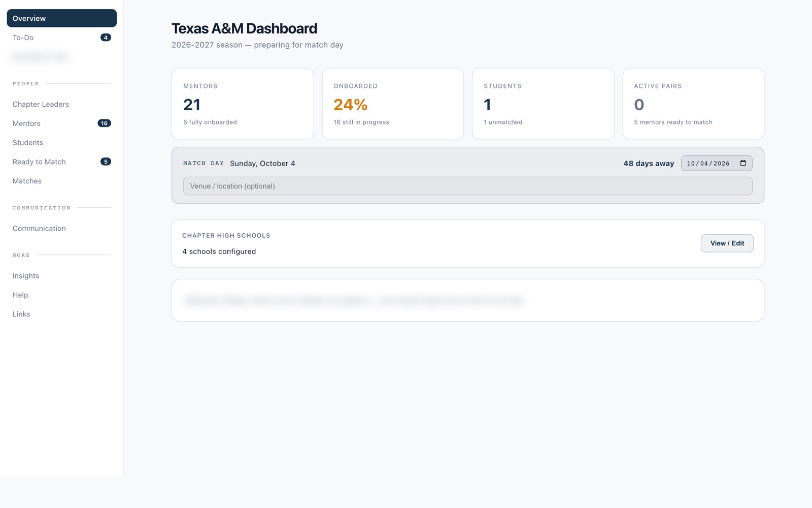
Task: Click the Mentors stat card showing 21
Action: 243,104
